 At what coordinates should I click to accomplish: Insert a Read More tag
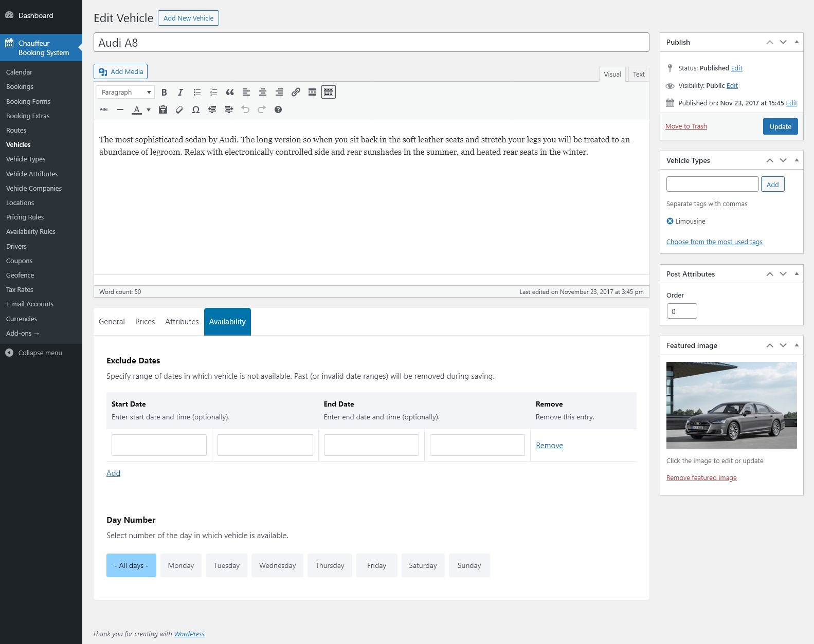click(312, 92)
